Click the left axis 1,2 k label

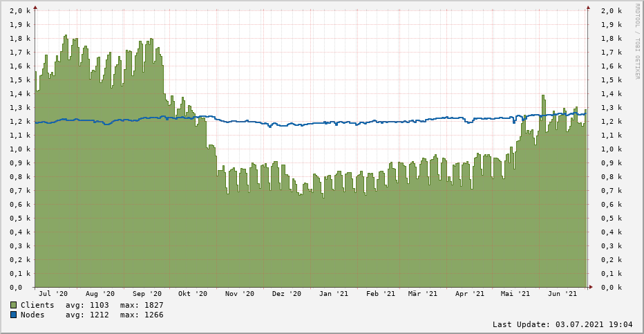pos(20,122)
